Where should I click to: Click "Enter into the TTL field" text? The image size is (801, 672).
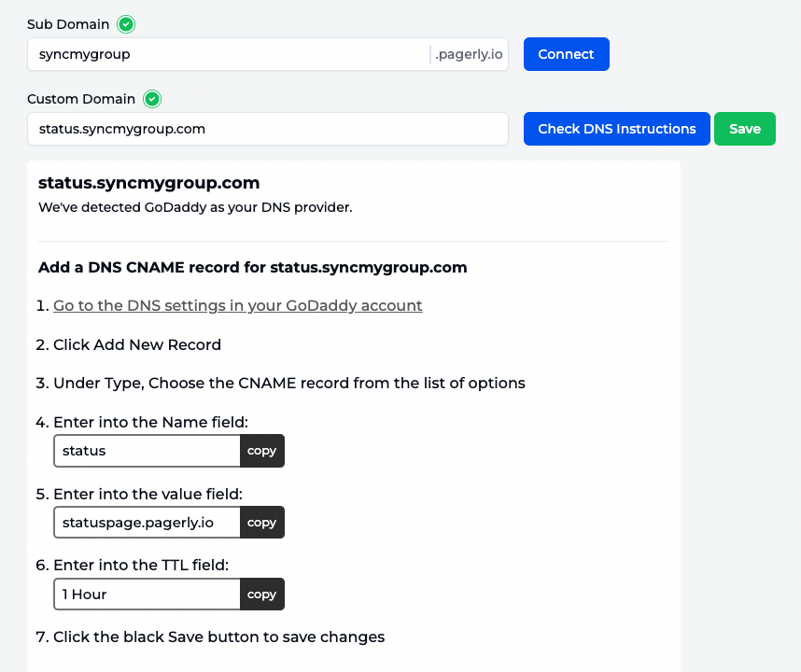(x=141, y=566)
